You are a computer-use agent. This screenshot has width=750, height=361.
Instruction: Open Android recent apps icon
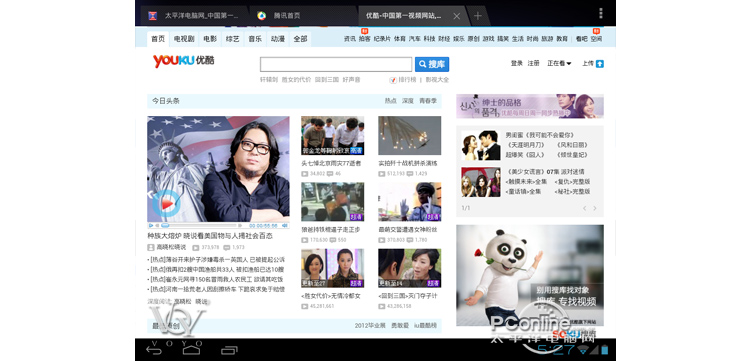[x=229, y=350]
